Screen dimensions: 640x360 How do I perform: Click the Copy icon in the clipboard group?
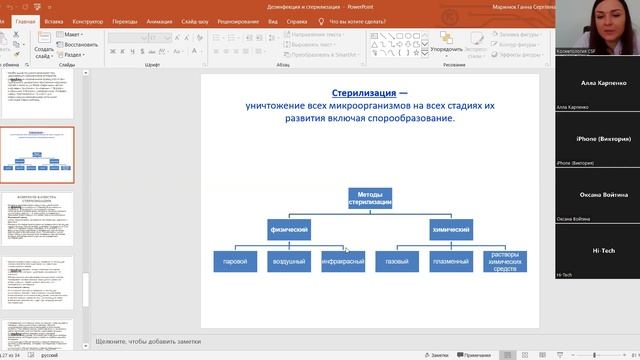pos(16,44)
